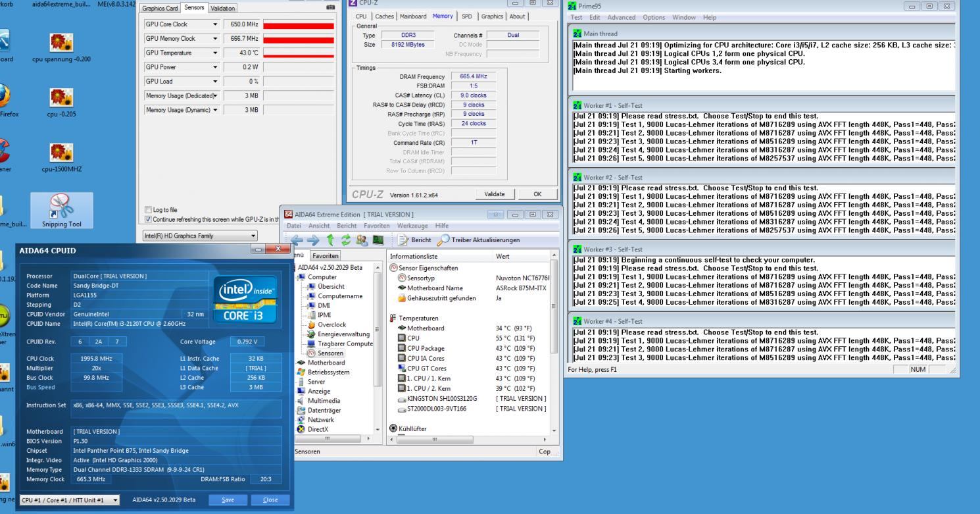This screenshot has height=514, width=980.
Task: Click OK in the CPU-Z window
Action: (538, 194)
